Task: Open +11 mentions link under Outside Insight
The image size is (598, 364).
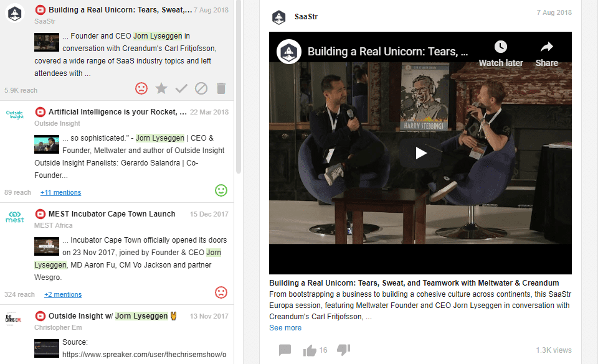Action: [60, 192]
